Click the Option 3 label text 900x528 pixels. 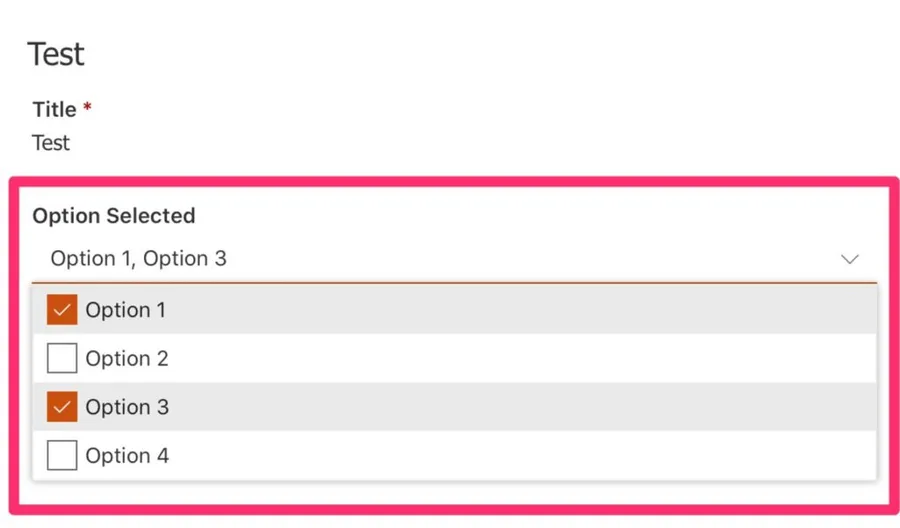[127, 407]
